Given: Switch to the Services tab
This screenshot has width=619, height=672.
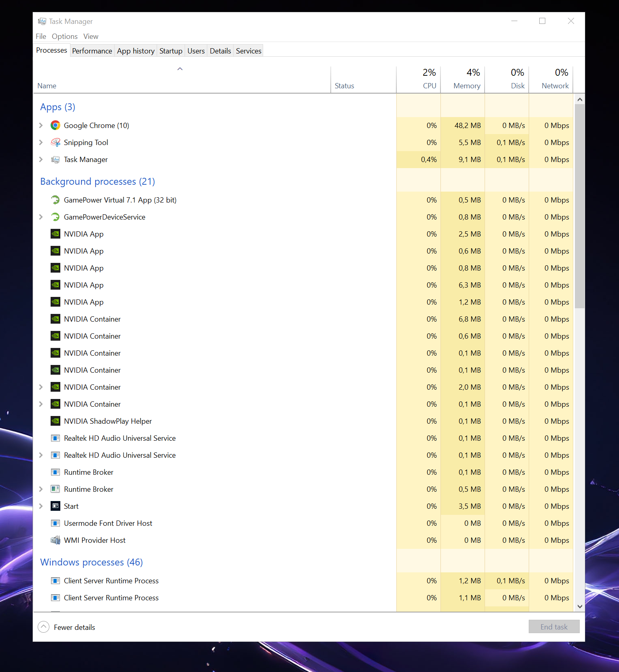Looking at the screenshot, I should click(x=249, y=51).
